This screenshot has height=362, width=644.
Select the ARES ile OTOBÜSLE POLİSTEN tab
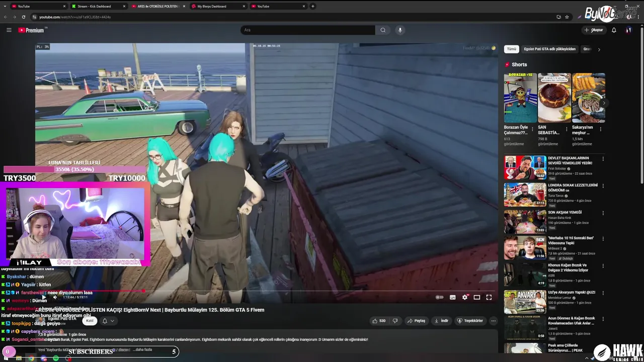pyautogui.click(x=158, y=7)
